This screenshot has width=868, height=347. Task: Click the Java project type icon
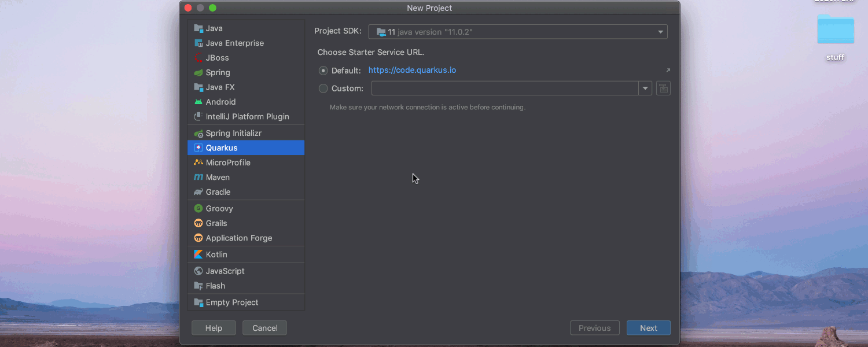(x=198, y=28)
